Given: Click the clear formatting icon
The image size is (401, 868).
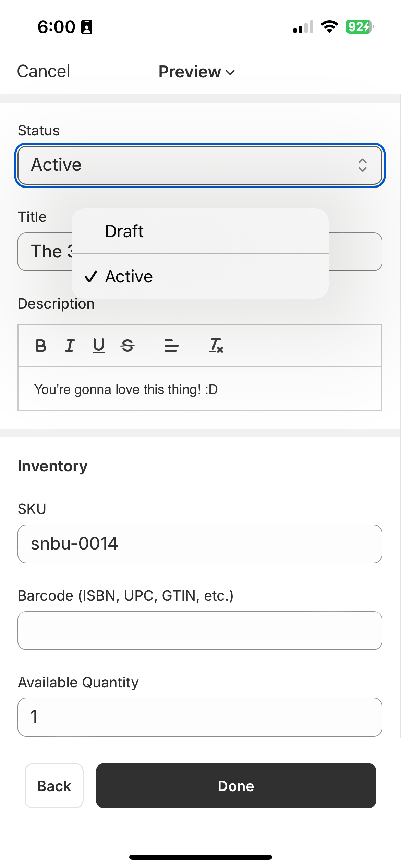Looking at the screenshot, I should click(216, 346).
